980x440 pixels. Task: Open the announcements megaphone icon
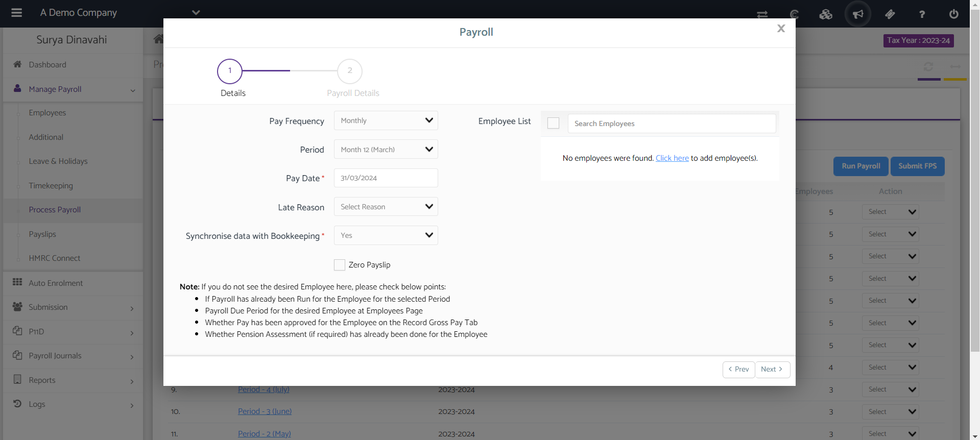point(858,14)
